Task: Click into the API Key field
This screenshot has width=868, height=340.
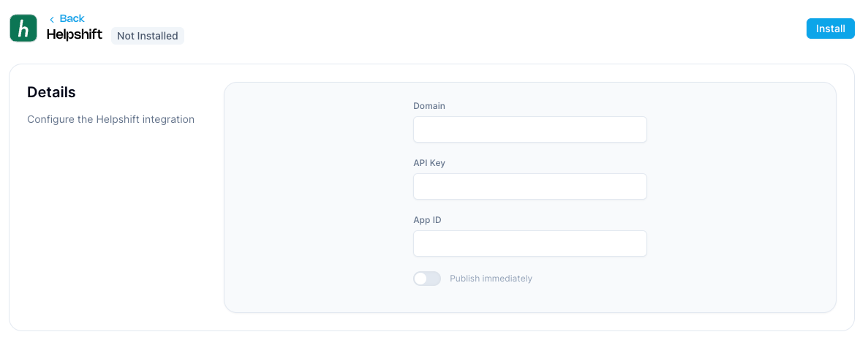Action: tap(529, 186)
